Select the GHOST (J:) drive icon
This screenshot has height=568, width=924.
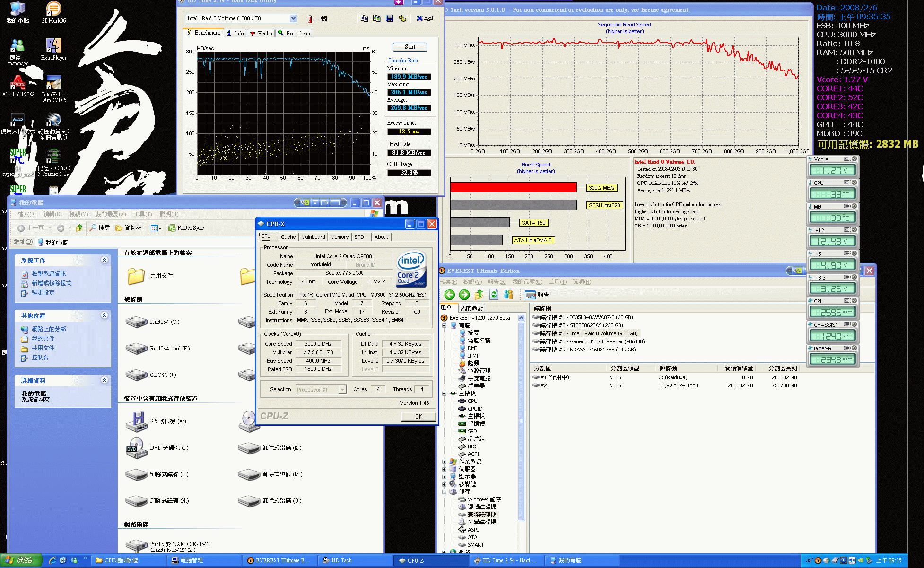click(x=137, y=375)
